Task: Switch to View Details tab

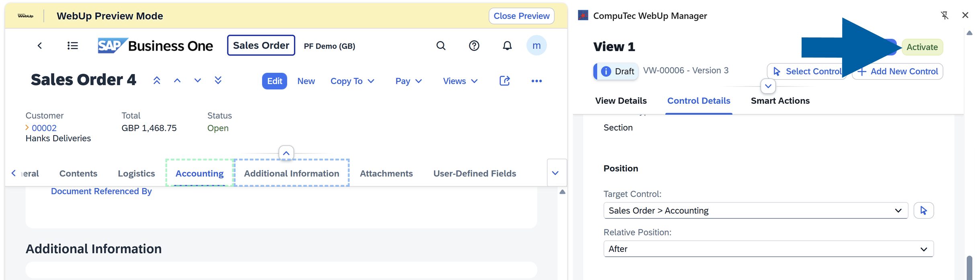Action: pyautogui.click(x=621, y=101)
